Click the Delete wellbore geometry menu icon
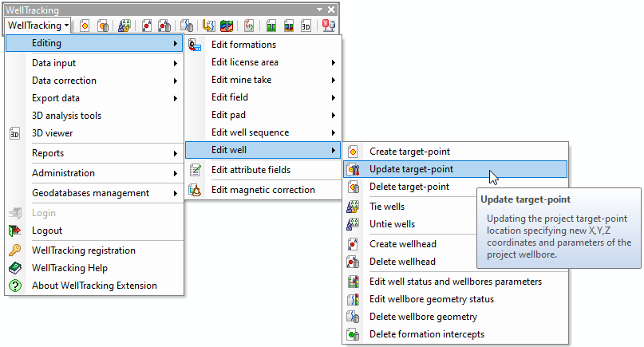 coord(353,317)
